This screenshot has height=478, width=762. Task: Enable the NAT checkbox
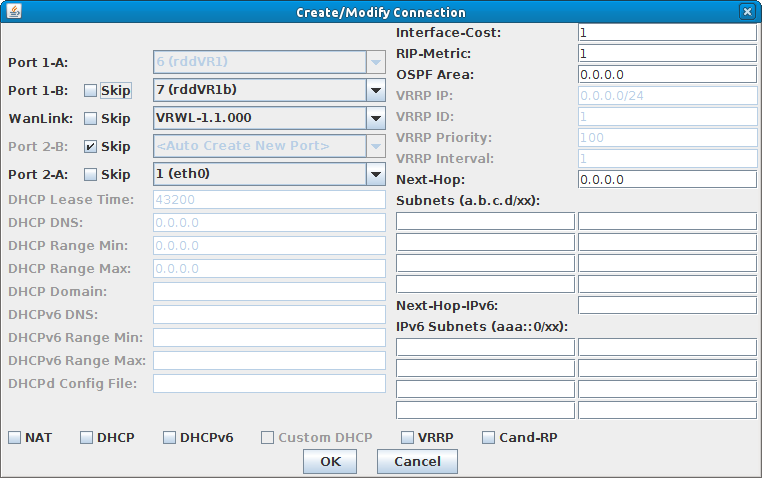point(15,438)
